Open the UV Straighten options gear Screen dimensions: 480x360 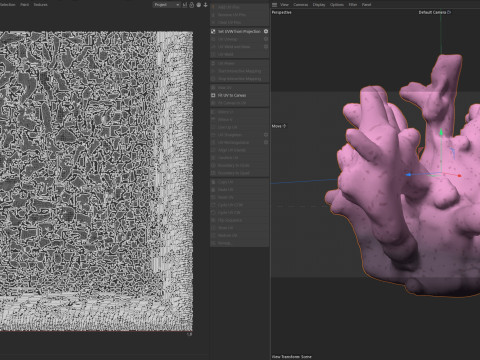(x=266, y=135)
